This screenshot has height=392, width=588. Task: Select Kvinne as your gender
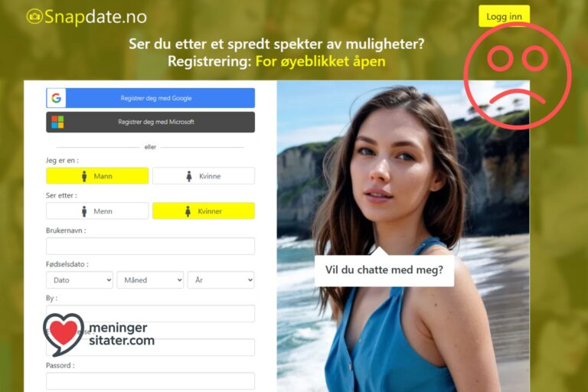(x=204, y=176)
